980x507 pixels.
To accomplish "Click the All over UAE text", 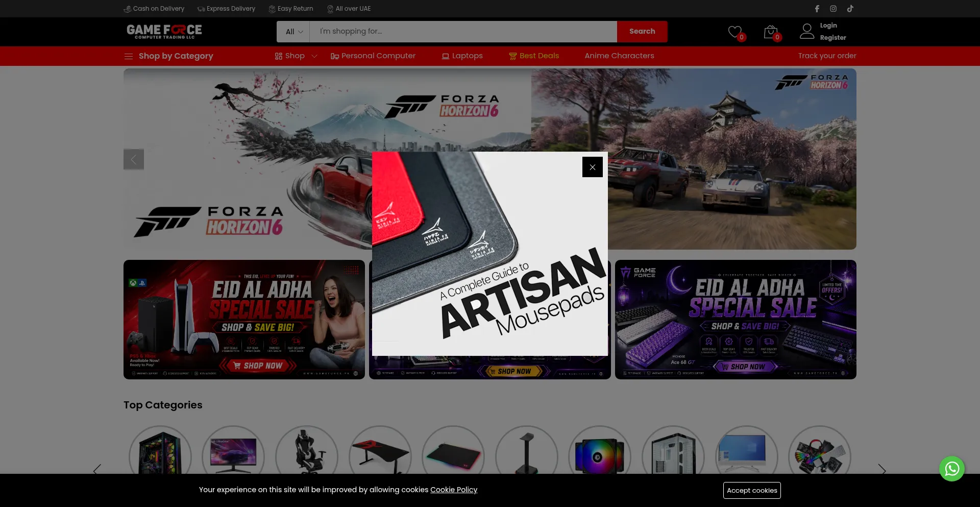I will pos(353,9).
